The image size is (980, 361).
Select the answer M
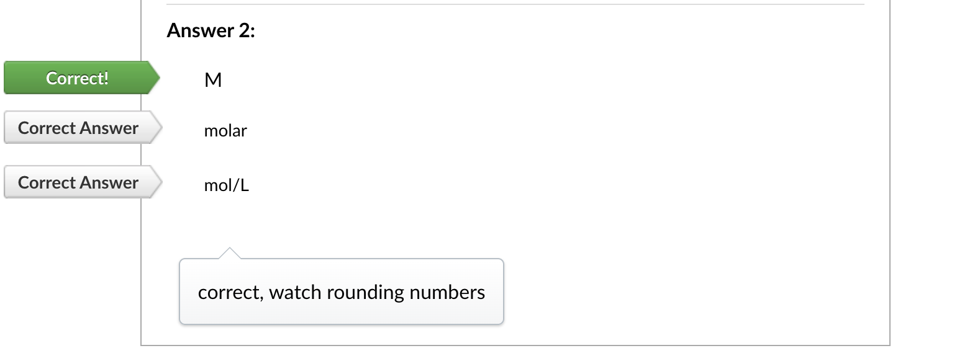tap(213, 79)
